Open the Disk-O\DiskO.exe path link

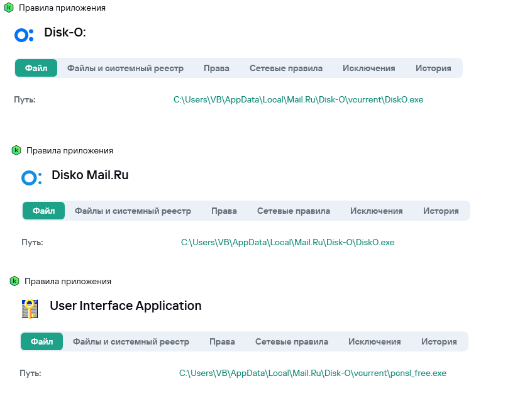pyautogui.click(x=287, y=243)
